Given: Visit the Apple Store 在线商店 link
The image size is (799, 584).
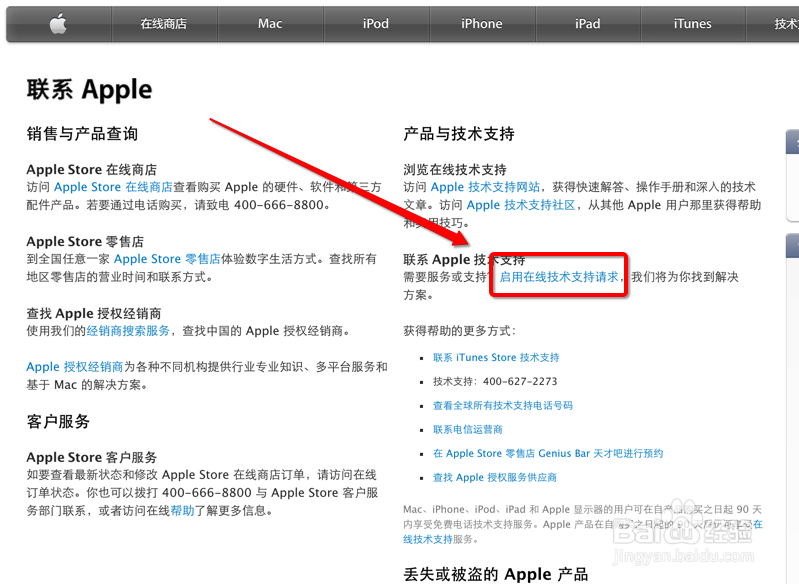Looking at the screenshot, I should (x=113, y=187).
